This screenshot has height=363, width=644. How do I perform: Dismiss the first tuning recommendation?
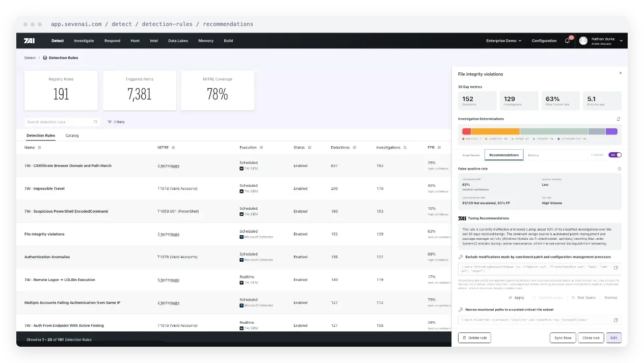click(611, 297)
